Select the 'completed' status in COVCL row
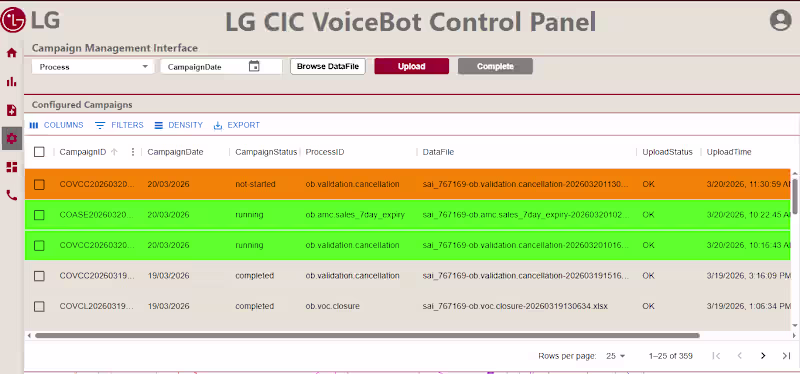Image resolution: width=800 pixels, height=374 pixels. (x=255, y=307)
